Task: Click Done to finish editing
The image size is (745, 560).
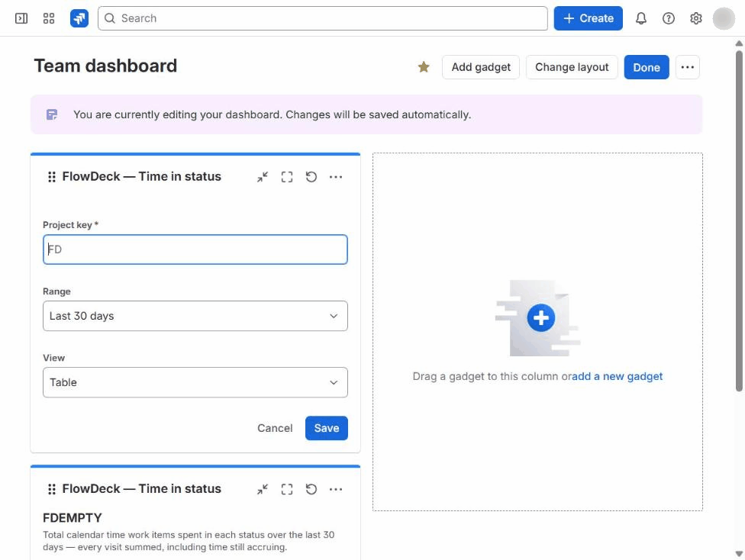Action: tap(647, 67)
